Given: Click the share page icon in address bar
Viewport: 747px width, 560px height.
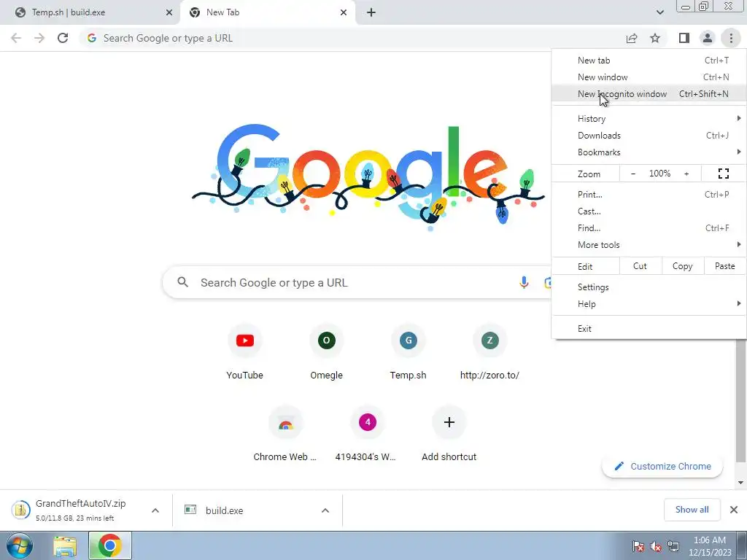Looking at the screenshot, I should click(632, 38).
